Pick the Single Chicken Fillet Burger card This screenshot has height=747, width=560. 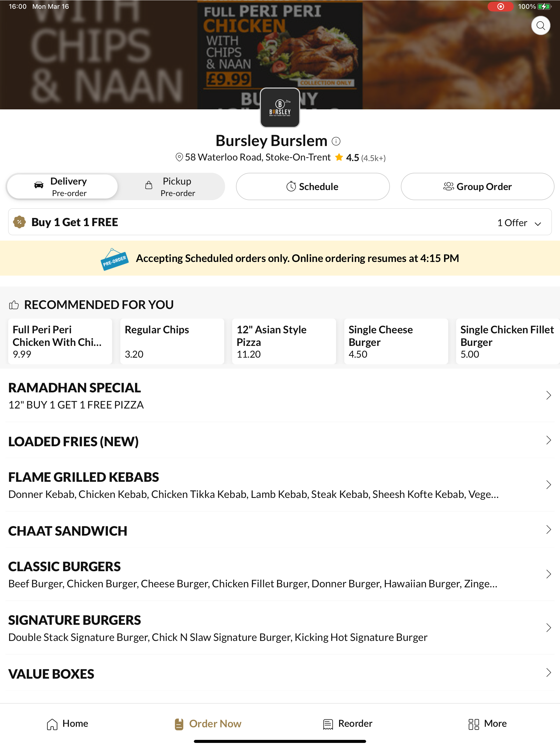tap(508, 342)
